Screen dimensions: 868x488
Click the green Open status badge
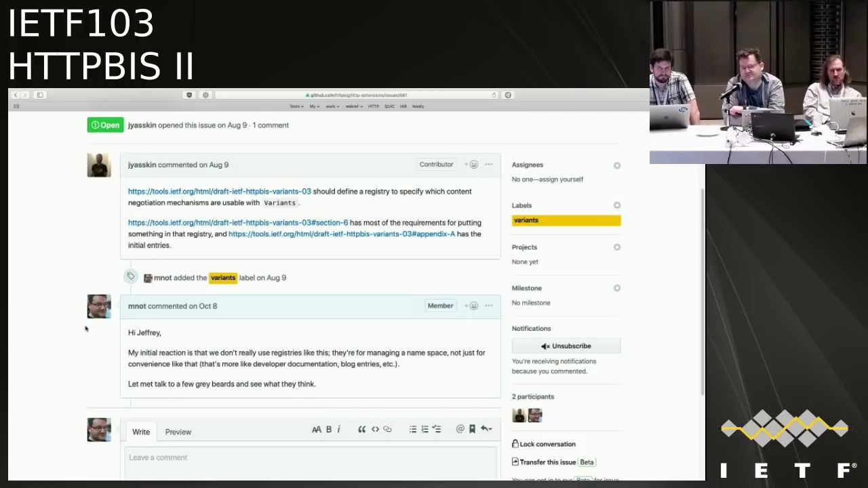tap(105, 125)
